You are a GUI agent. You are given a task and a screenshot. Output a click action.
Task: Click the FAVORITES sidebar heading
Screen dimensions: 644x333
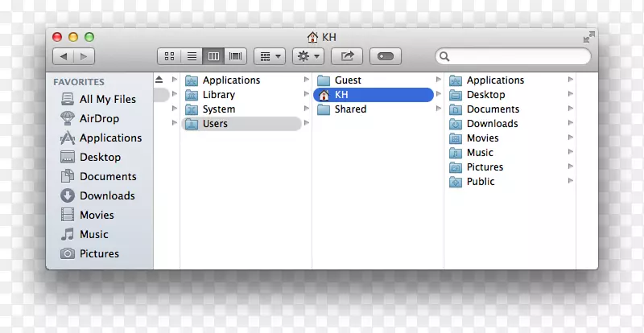79,82
